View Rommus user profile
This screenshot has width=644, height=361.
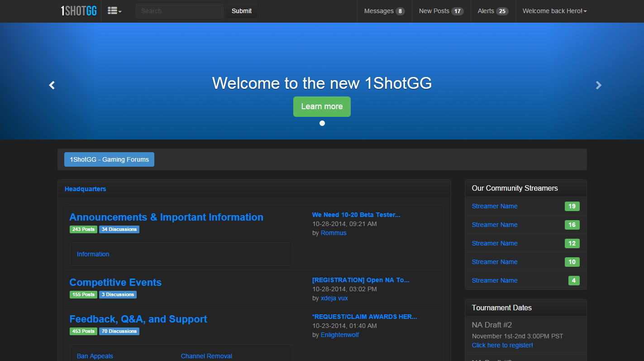point(334,233)
